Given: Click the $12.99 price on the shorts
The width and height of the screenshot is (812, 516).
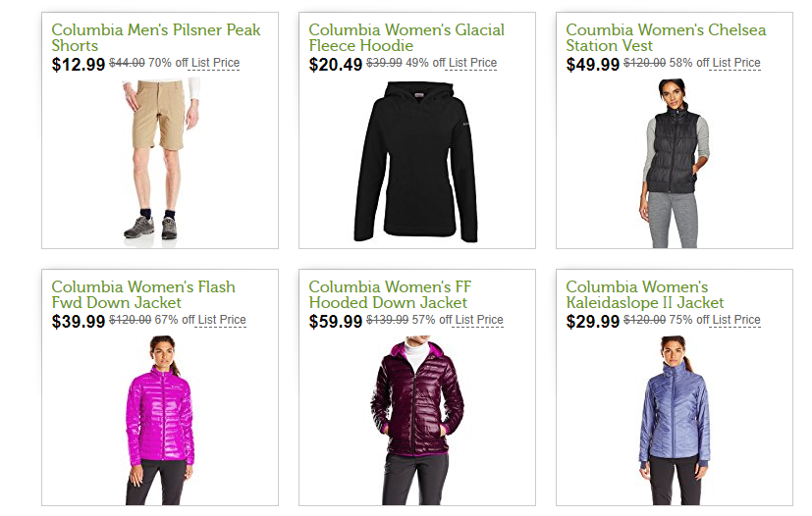Looking at the screenshot, I should click(x=78, y=65).
